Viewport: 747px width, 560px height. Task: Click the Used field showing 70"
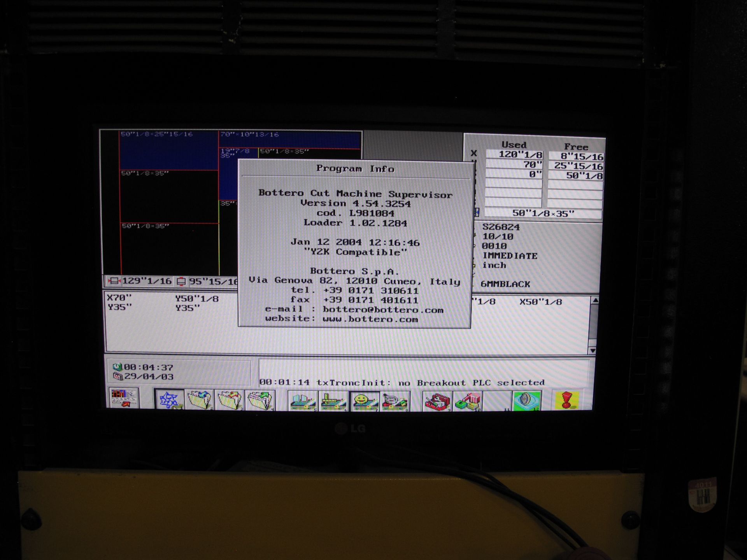click(514, 164)
